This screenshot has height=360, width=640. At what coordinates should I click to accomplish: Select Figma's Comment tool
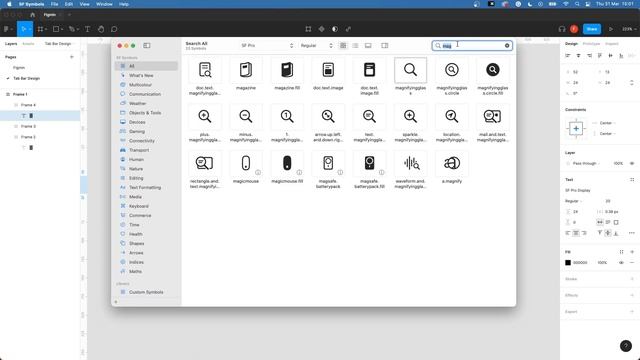pos(114,29)
